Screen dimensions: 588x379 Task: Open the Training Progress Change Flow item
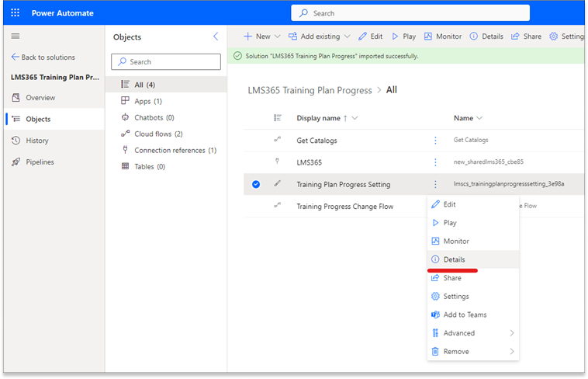coord(344,207)
